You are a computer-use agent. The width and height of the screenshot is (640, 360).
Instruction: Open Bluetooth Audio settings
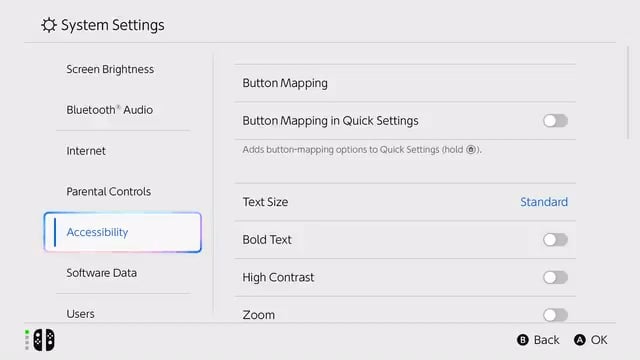click(x=110, y=110)
